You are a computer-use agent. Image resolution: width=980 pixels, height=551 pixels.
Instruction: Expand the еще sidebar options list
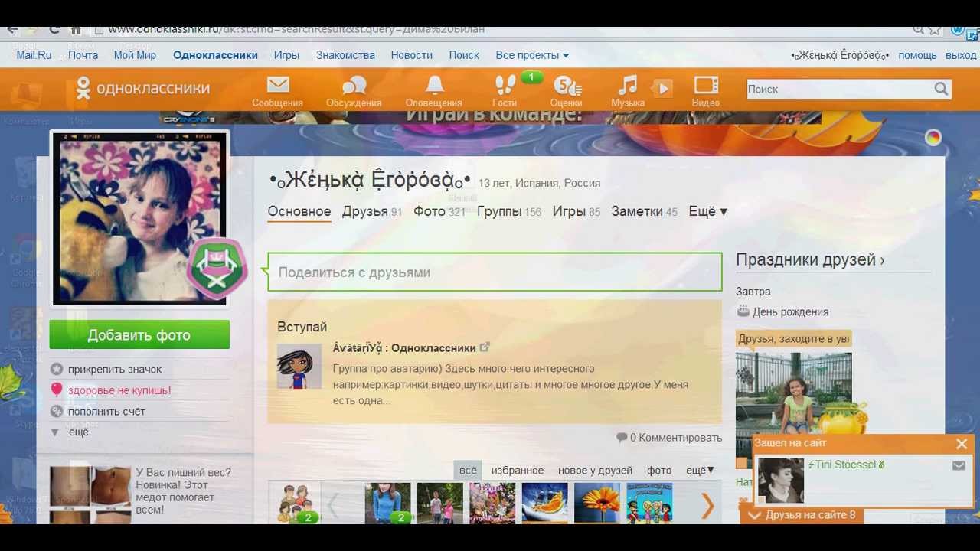point(70,432)
